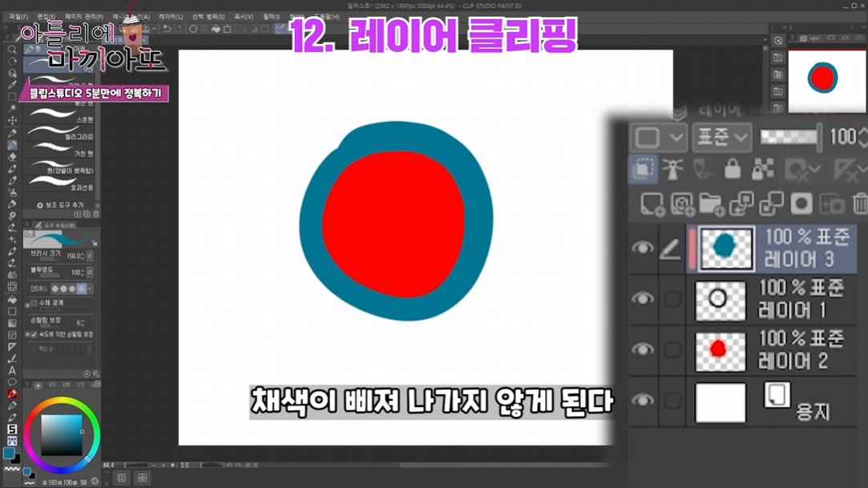Toggle Clip to layer below icon
868x488 pixels.
click(x=644, y=169)
